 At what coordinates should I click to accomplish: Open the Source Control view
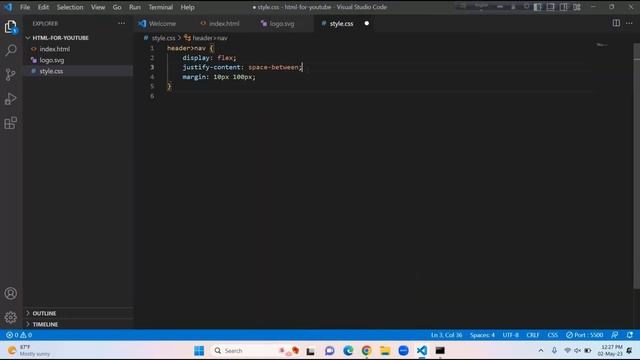[x=11, y=74]
